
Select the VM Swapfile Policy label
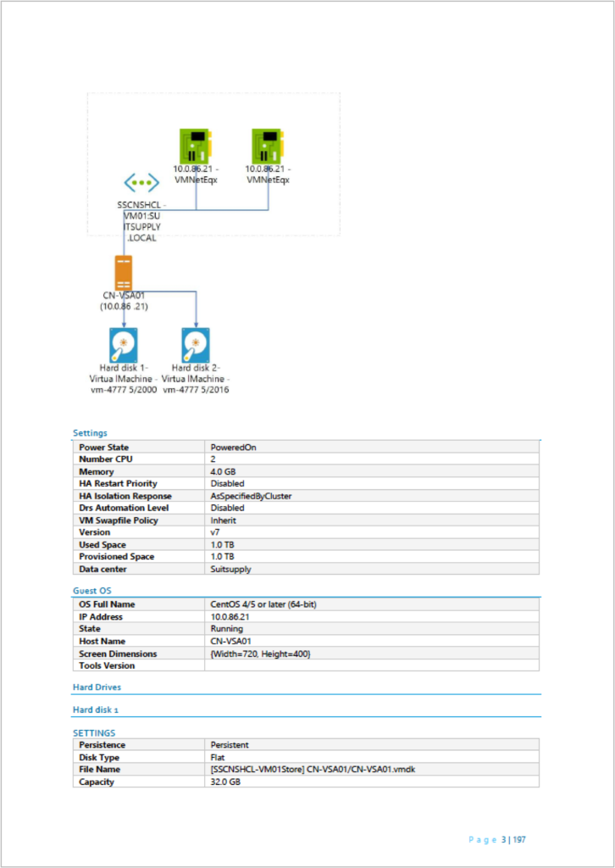(119, 520)
